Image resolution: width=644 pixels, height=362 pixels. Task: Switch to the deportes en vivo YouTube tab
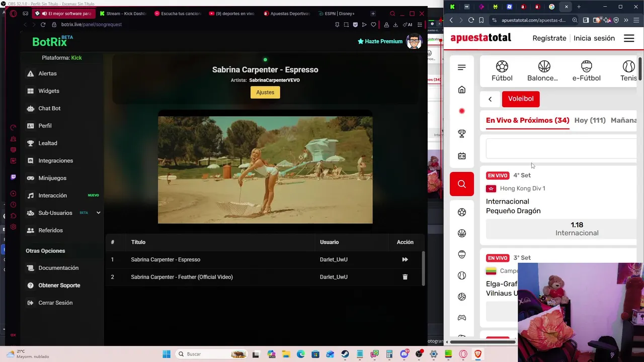[232, 14]
